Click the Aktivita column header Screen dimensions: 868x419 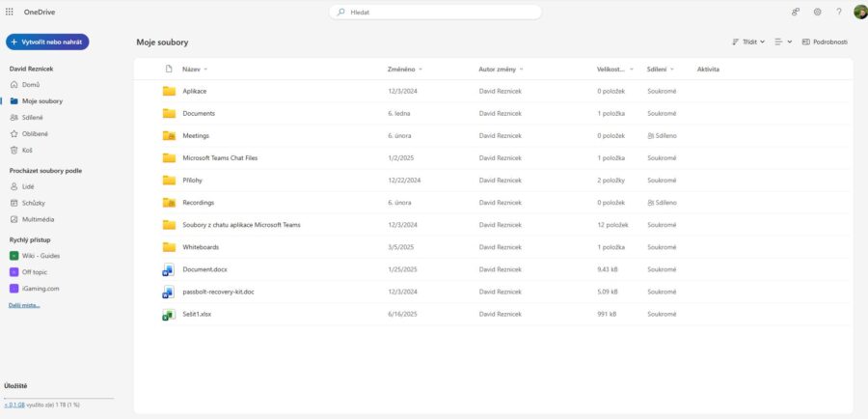tap(708, 70)
